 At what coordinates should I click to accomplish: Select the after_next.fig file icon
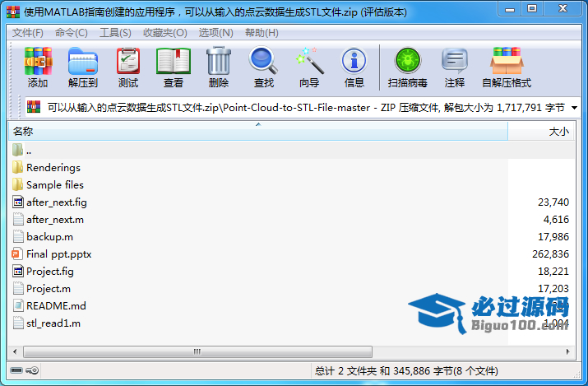(18, 202)
